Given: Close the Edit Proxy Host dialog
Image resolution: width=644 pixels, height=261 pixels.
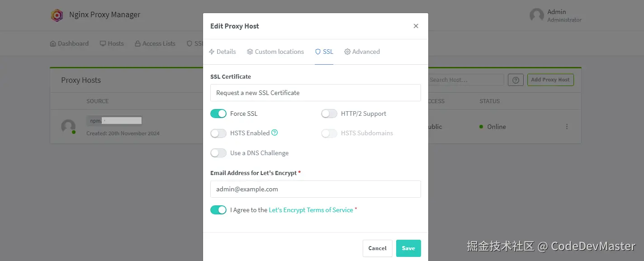Looking at the screenshot, I should click(416, 26).
